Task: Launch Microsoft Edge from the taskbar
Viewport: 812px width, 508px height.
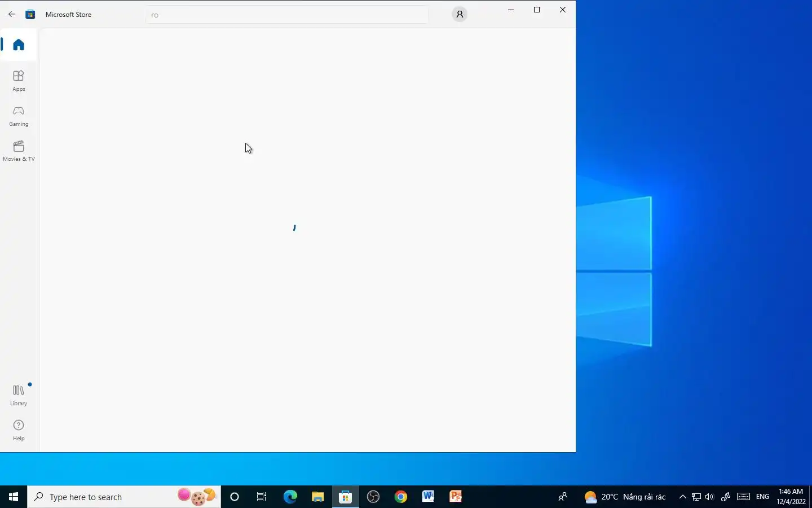Action: pyautogui.click(x=290, y=497)
